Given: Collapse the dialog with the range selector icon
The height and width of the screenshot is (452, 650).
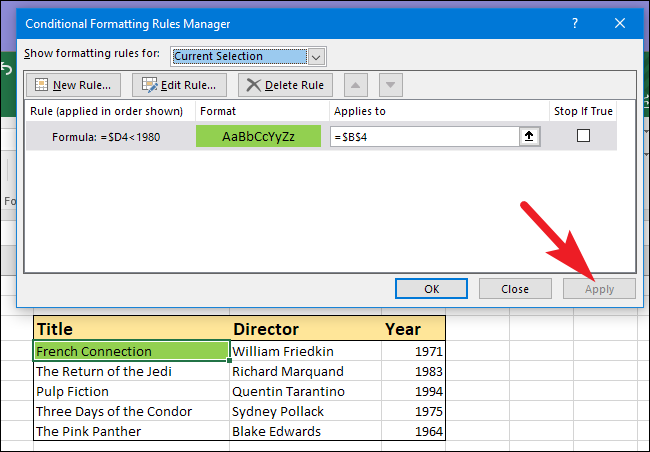Looking at the screenshot, I should coord(529,136).
